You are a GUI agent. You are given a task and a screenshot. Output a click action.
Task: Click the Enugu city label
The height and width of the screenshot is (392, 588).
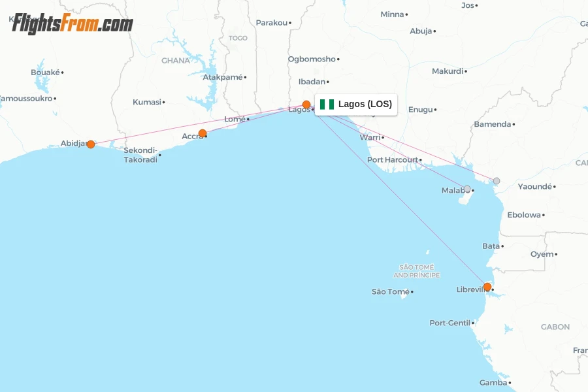pyautogui.click(x=420, y=110)
